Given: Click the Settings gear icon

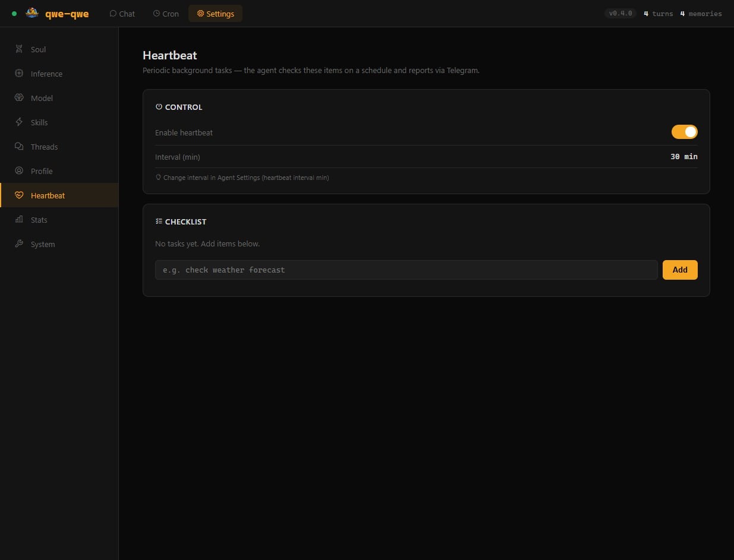Looking at the screenshot, I should coord(200,14).
